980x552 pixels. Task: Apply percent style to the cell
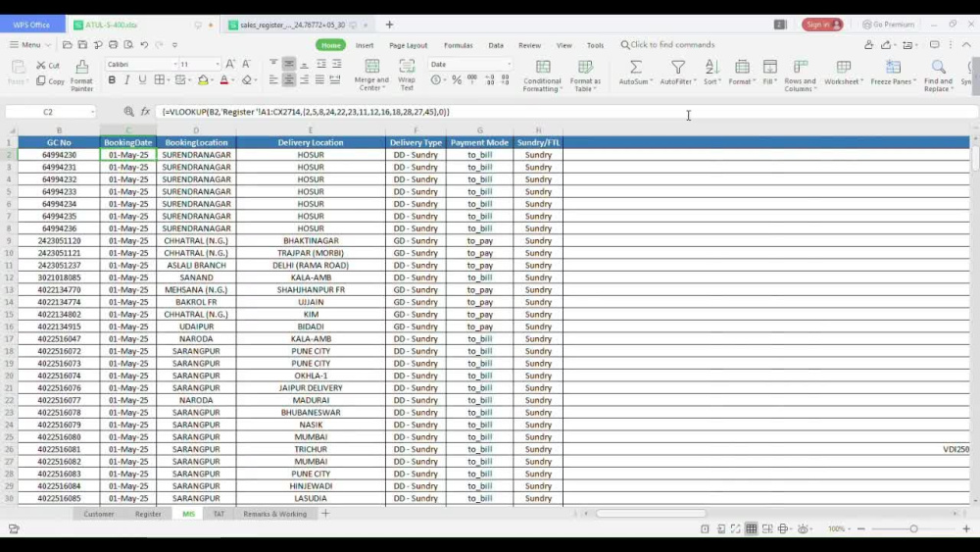point(457,80)
